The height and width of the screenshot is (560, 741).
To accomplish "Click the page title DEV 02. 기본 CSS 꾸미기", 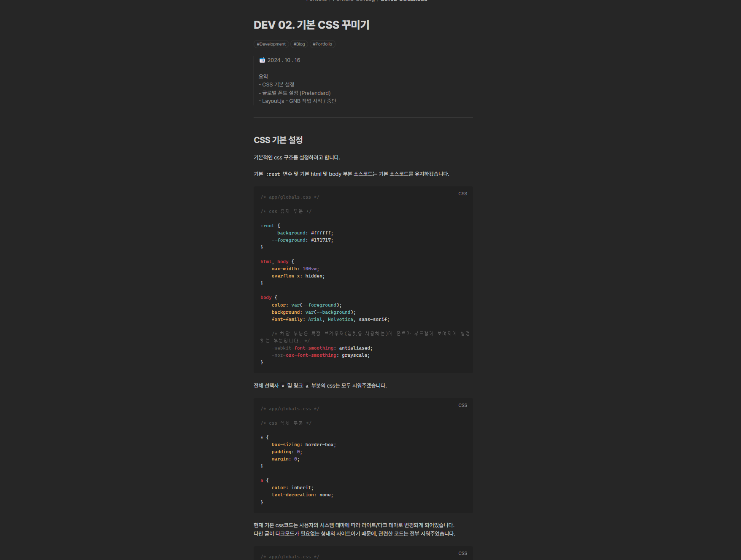I will click(x=311, y=25).
